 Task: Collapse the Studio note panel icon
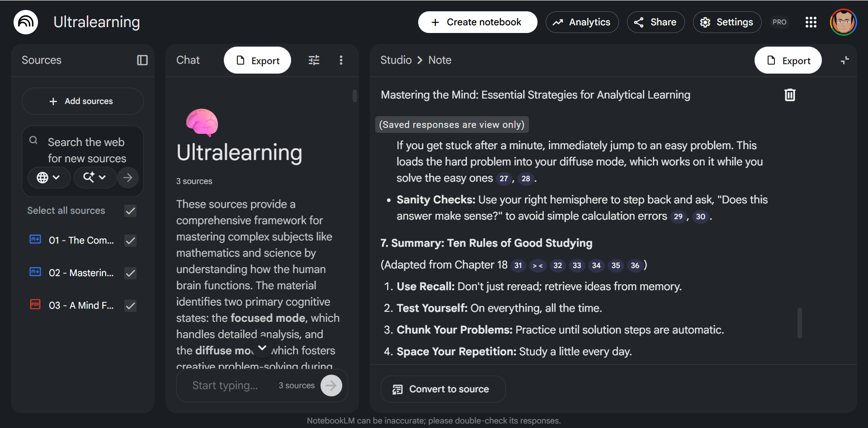844,60
